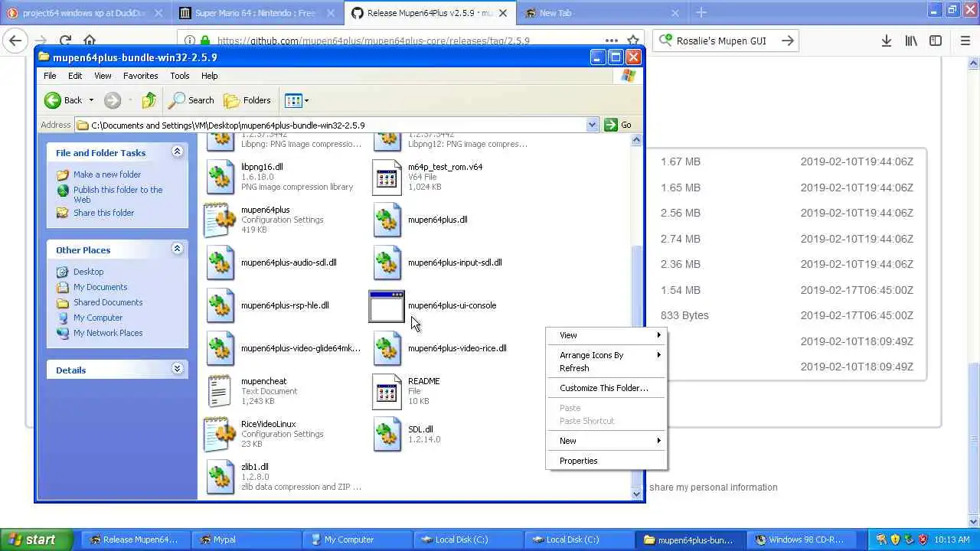The width and height of the screenshot is (980, 551).
Task: Open Shared Documents link
Action: tap(108, 302)
